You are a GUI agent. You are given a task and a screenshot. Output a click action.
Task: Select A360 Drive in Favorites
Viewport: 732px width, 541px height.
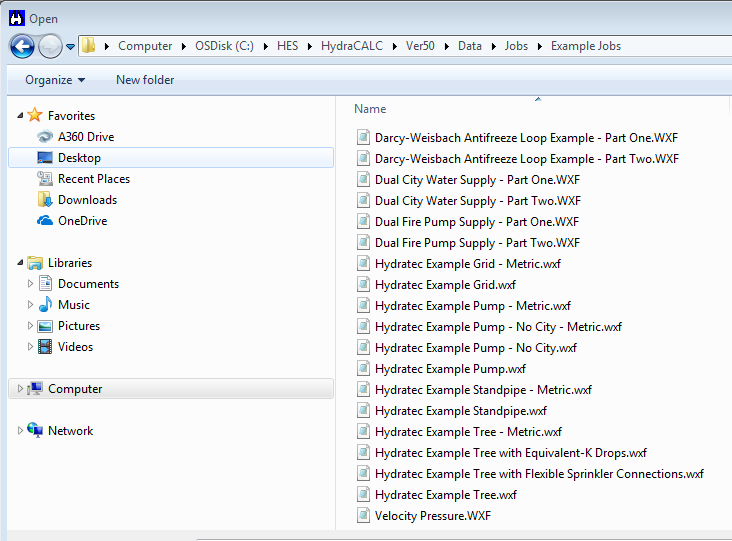[86, 137]
